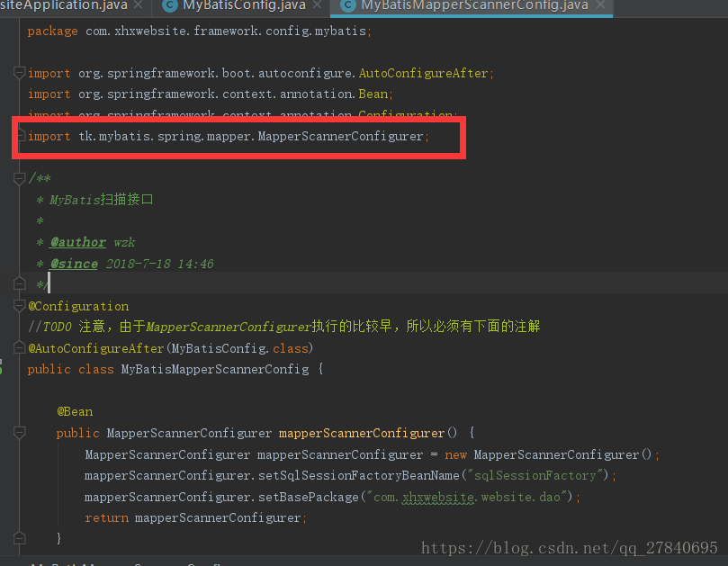The width and height of the screenshot is (728, 566).
Task: Collapse the @Configuration annotation block
Action: point(20,305)
